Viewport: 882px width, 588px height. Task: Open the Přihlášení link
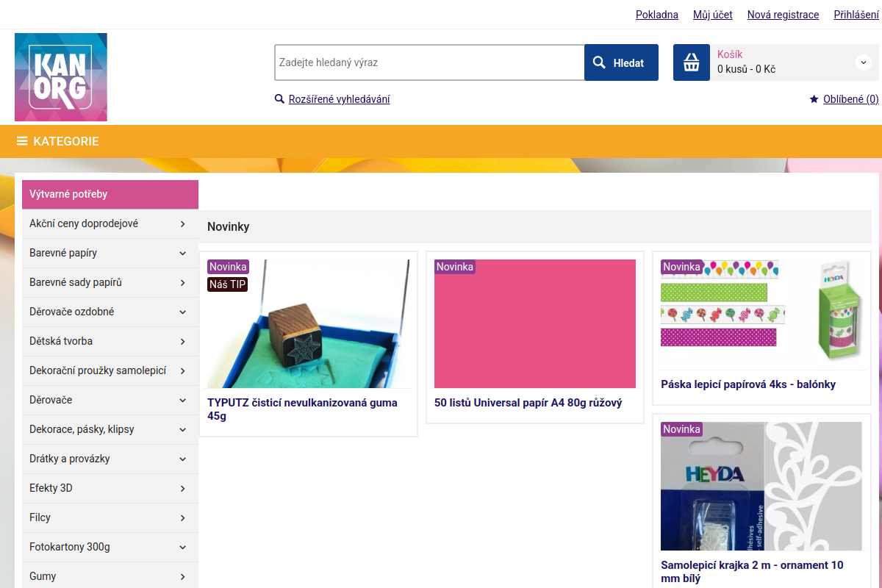[856, 15]
